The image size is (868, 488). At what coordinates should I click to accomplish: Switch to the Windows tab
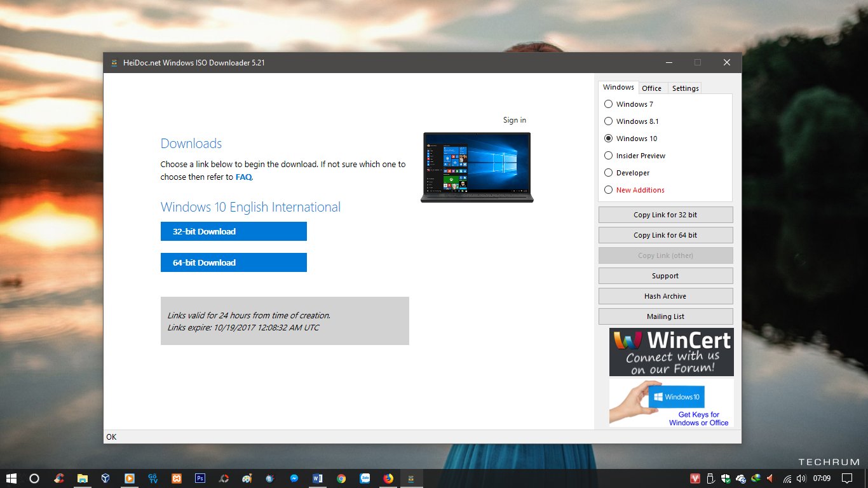pyautogui.click(x=618, y=88)
